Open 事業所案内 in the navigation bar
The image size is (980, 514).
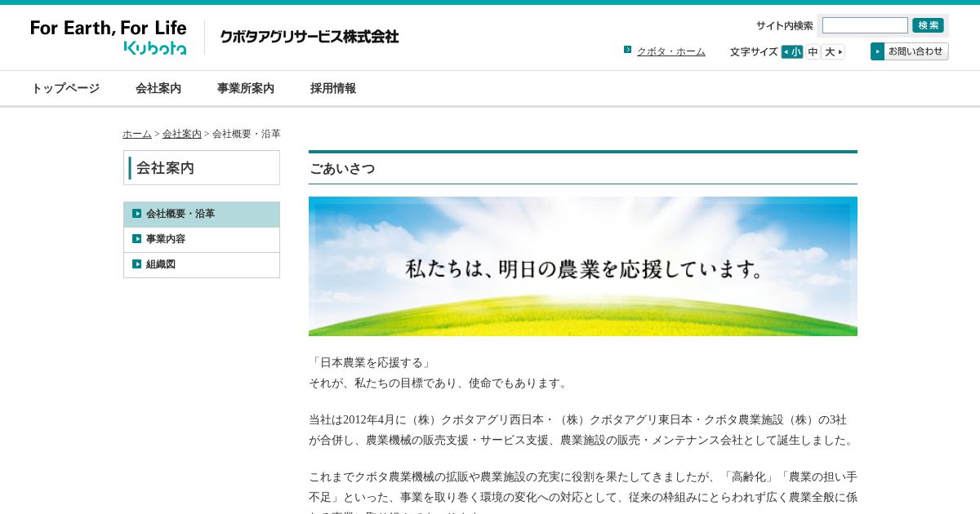246,88
